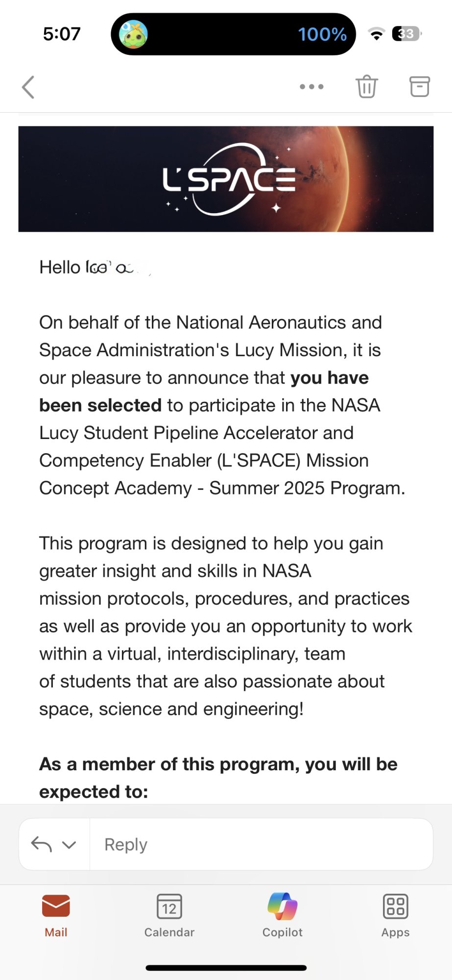Open the Apps tab
This screenshot has width=452, height=980.
(395, 914)
